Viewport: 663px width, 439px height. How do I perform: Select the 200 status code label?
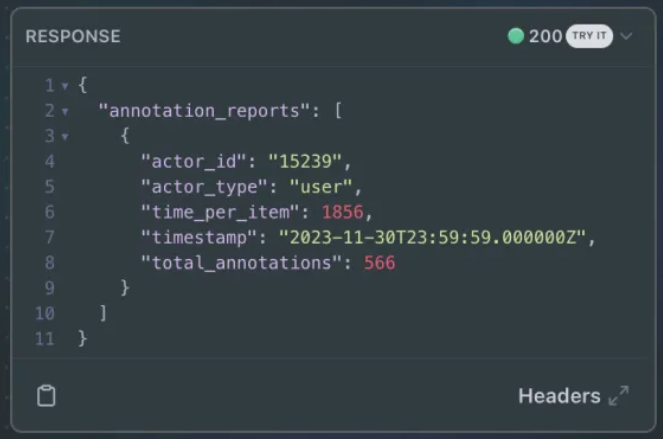coord(545,36)
